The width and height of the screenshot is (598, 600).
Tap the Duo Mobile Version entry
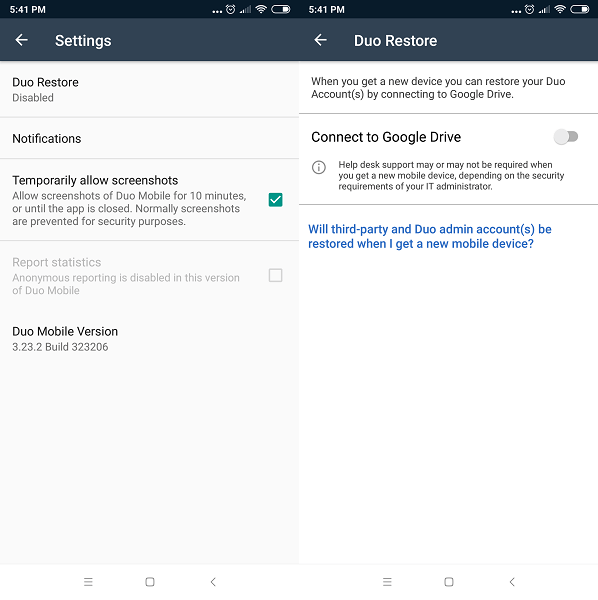tap(149, 339)
